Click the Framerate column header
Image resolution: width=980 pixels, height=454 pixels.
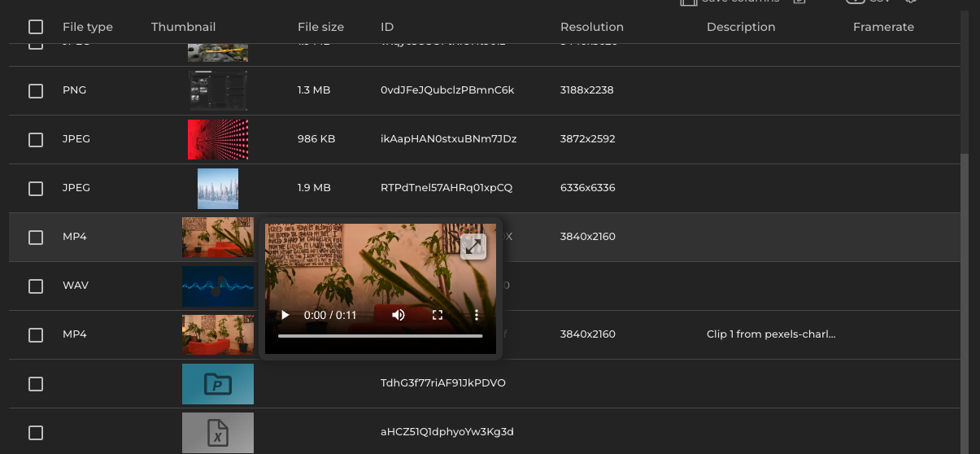click(x=883, y=27)
